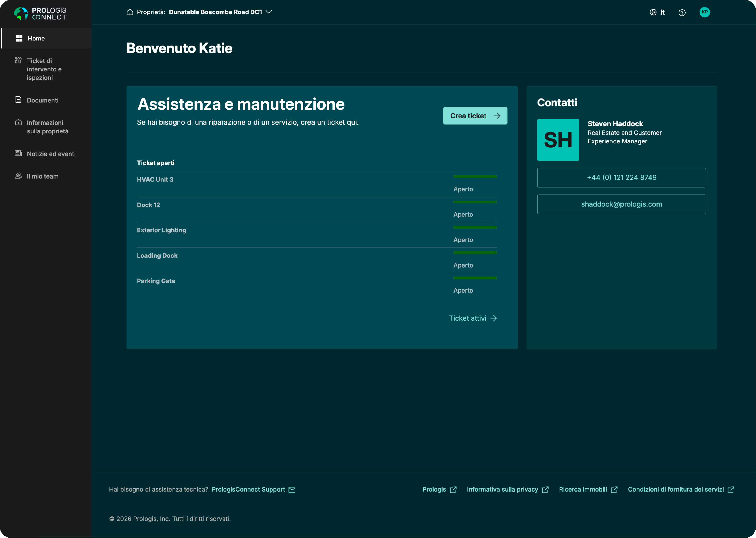
Task: Click the Il mio team people icon
Action: tap(18, 175)
